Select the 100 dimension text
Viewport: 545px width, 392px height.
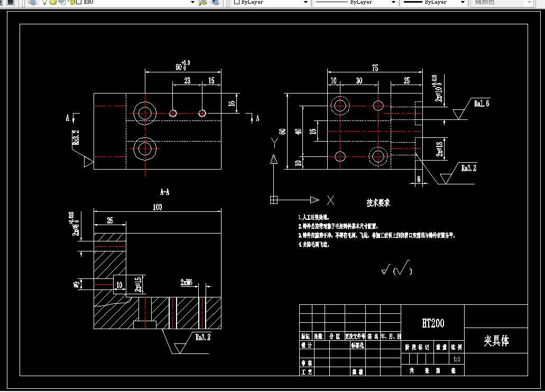(x=157, y=207)
